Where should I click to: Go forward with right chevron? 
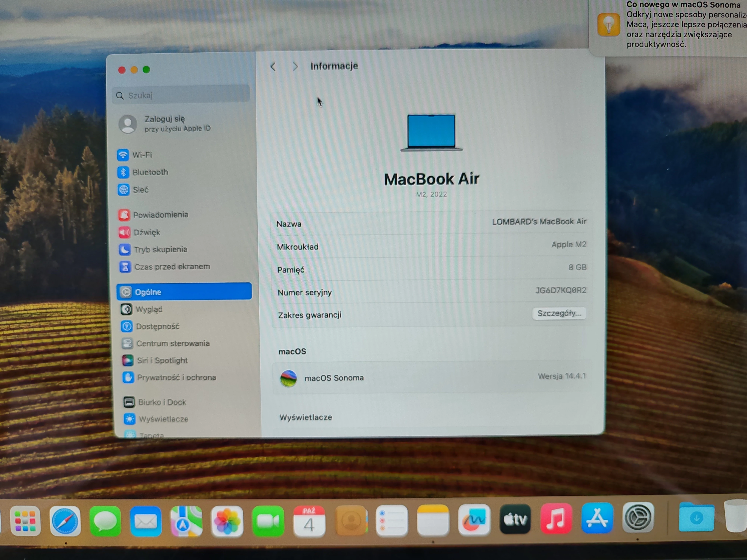pos(295,67)
